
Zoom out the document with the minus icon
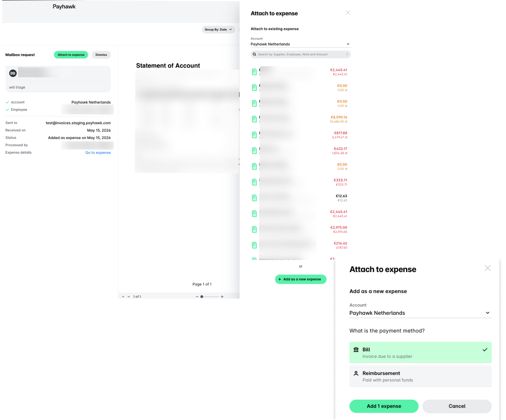tap(197, 297)
